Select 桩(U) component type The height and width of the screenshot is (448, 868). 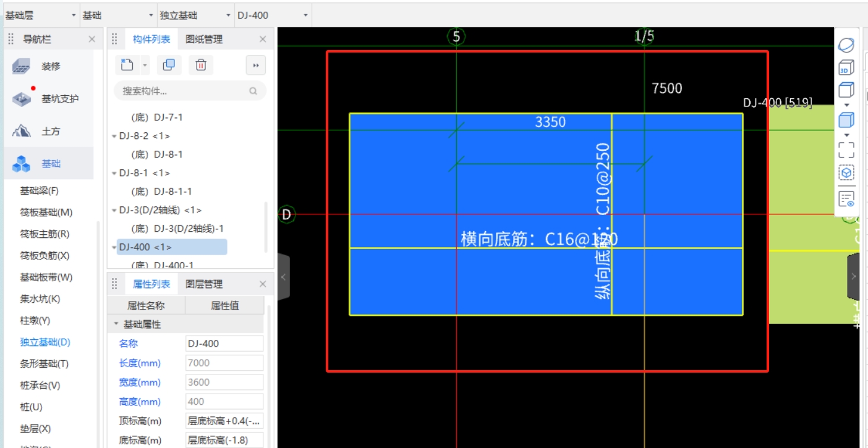(31, 407)
